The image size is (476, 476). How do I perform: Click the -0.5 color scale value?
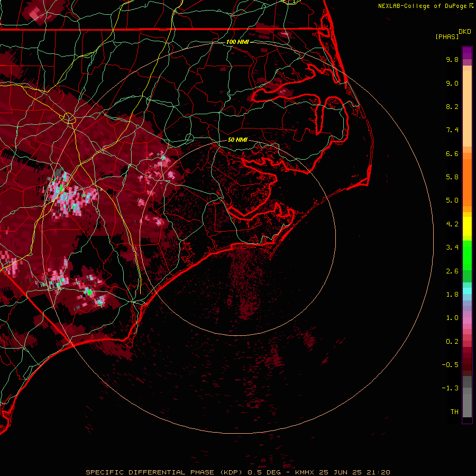(x=450, y=365)
